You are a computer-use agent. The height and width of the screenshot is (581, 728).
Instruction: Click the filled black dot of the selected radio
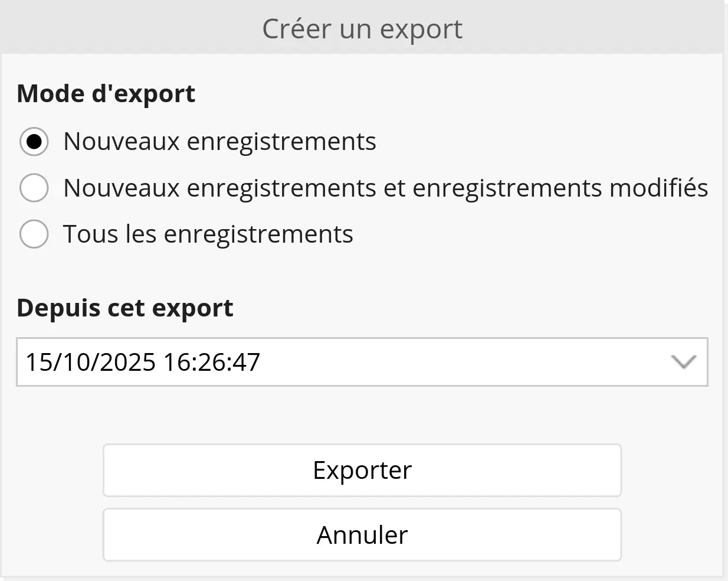coord(34,142)
